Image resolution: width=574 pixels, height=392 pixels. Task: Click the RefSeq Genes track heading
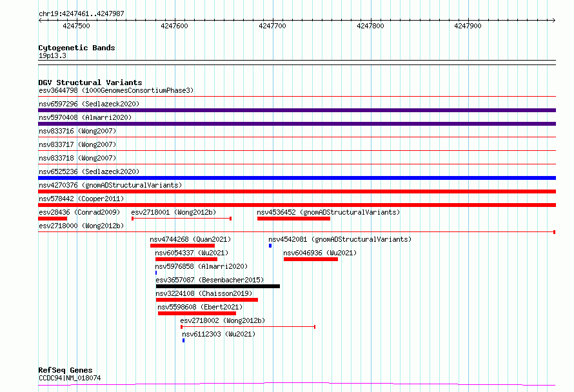(x=65, y=370)
